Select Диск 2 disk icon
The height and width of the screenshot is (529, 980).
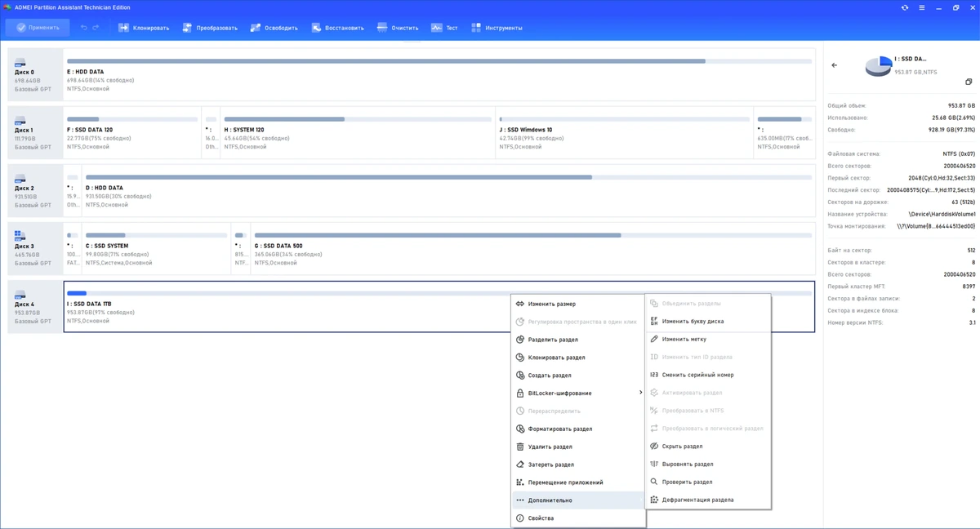click(20, 179)
